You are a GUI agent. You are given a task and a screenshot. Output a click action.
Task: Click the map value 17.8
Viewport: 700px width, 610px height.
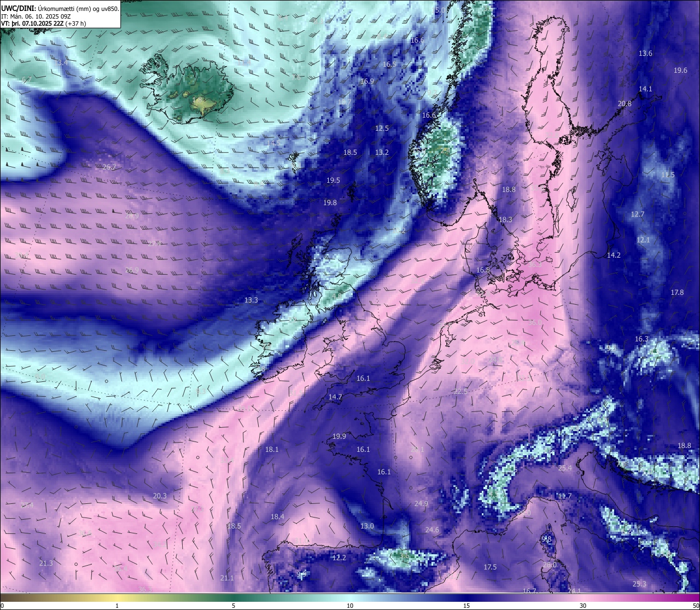pyautogui.click(x=677, y=293)
